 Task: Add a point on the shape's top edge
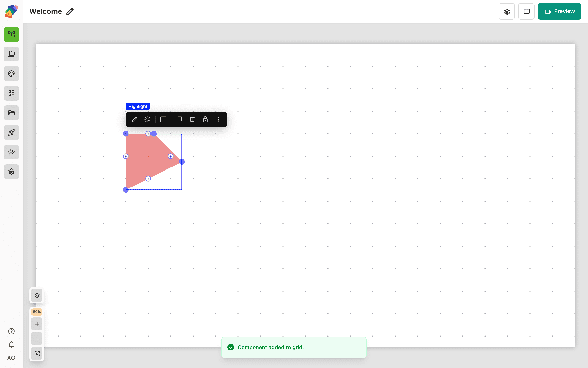(x=148, y=134)
